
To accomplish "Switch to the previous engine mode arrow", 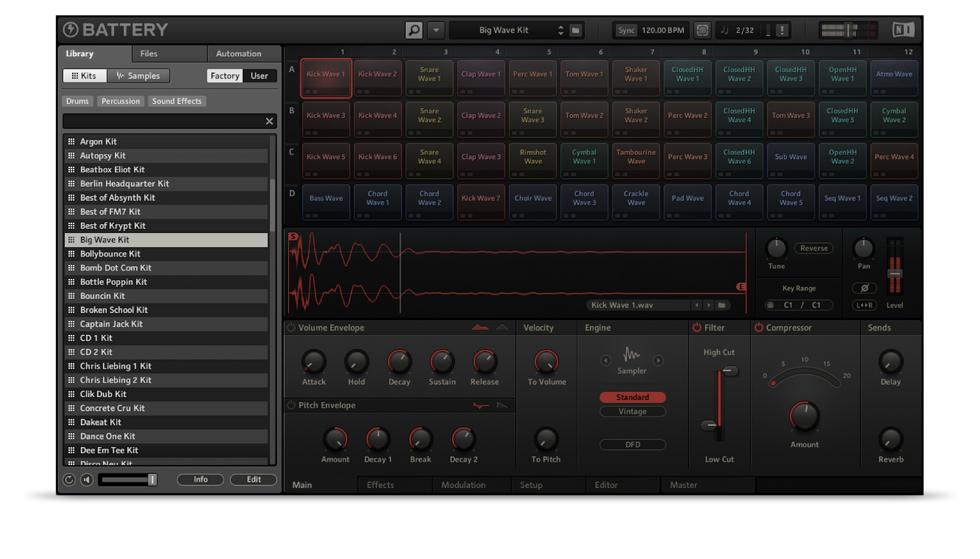I will point(605,361).
